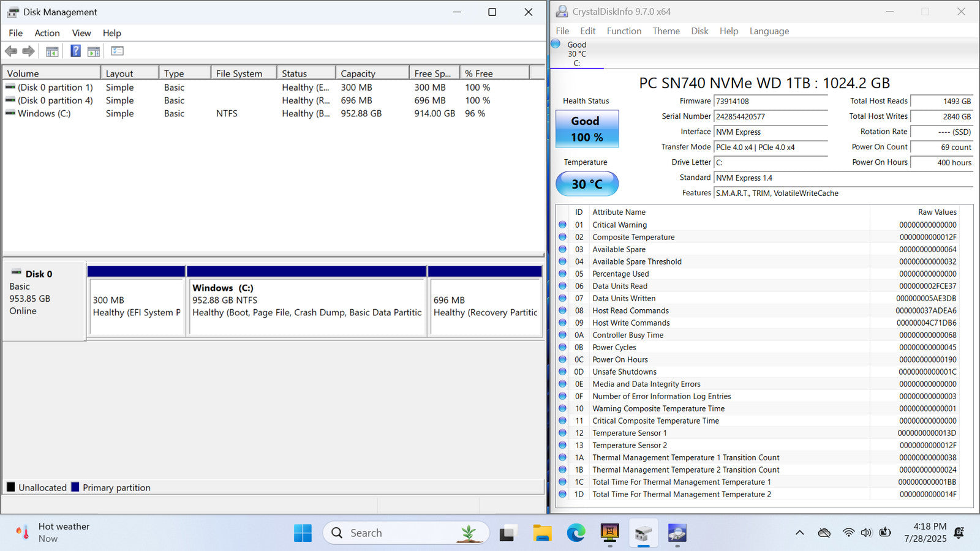Click the 30 °C temperature button
This screenshot has height=551, width=980.
click(587, 184)
